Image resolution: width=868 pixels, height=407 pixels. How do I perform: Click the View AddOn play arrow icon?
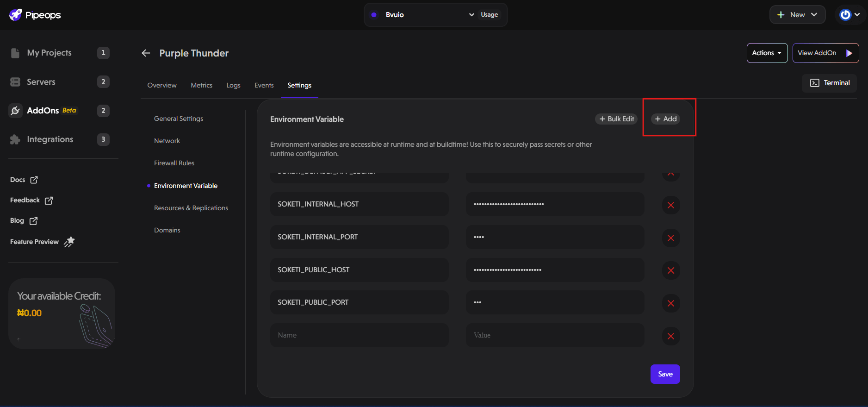pyautogui.click(x=849, y=53)
